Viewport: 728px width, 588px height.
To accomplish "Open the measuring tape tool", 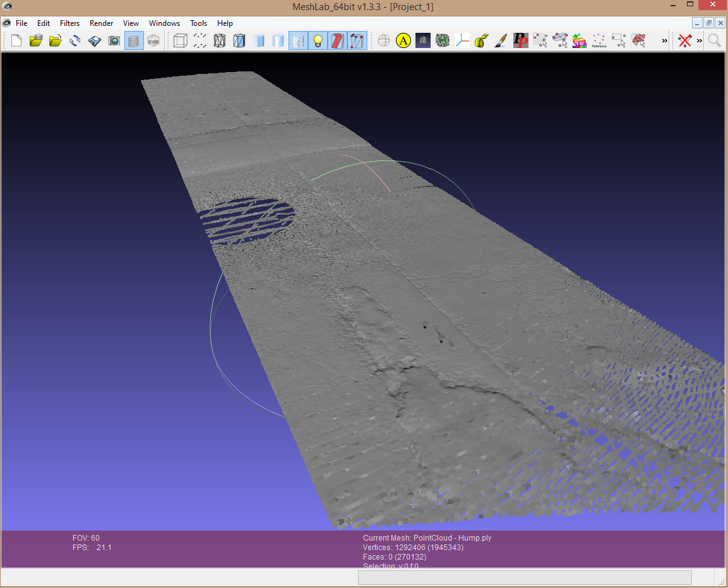I will [x=482, y=41].
